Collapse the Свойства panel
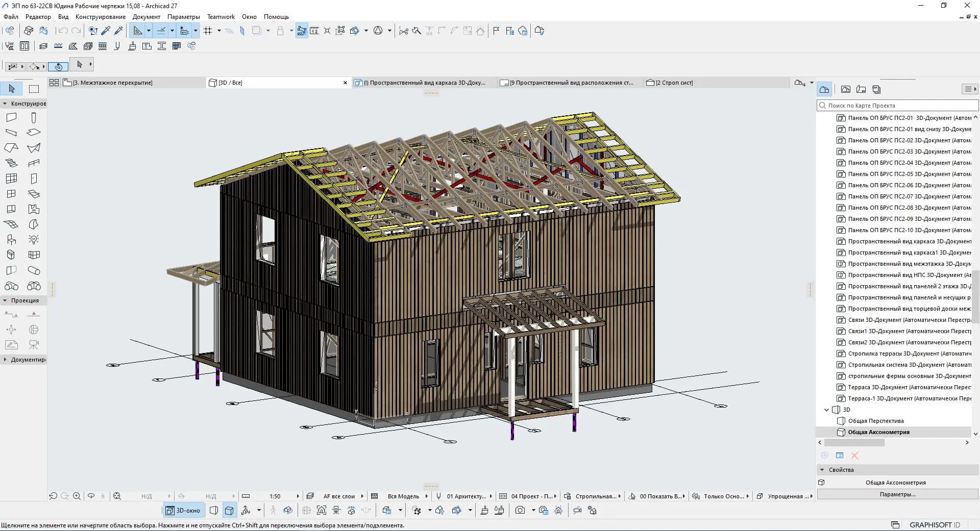 822,470
